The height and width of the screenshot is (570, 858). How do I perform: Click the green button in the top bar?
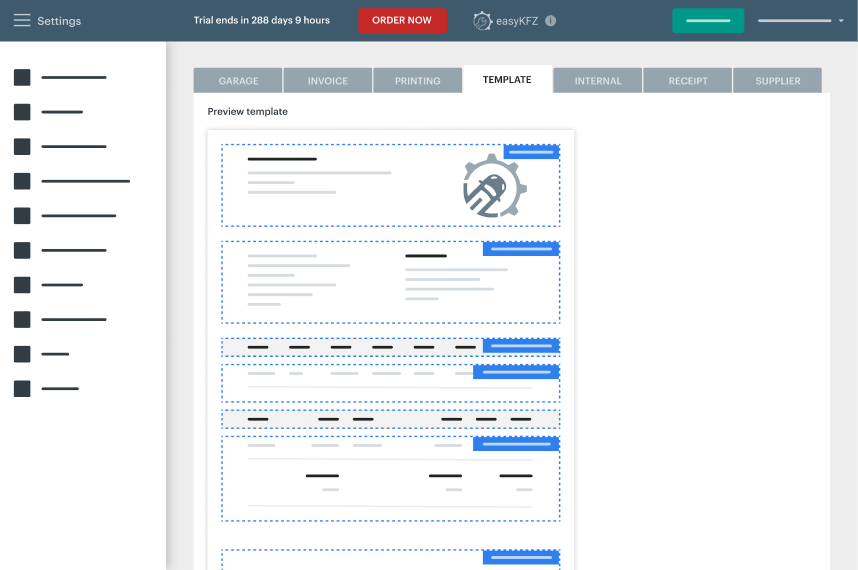click(x=708, y=21)
